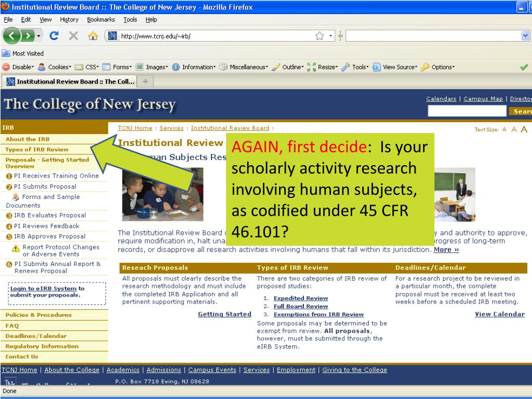Open the File menu
Viewport: 532px width, 399px height.
[x=8, y=19]
